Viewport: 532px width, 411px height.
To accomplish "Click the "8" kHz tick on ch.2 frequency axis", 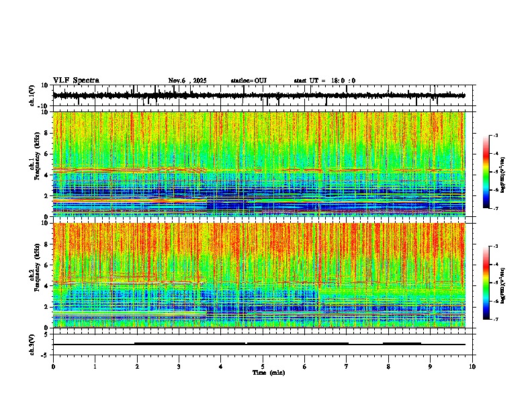I will tap(47, 244).
